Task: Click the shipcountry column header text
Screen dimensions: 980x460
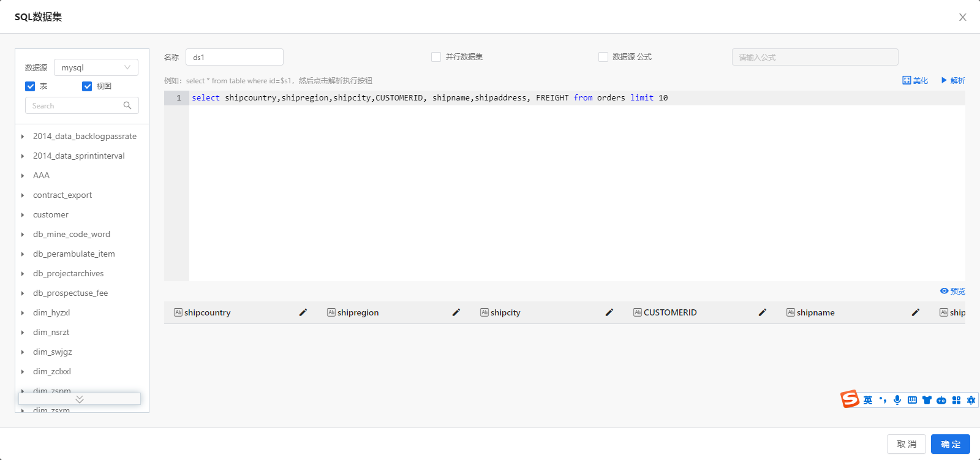Action: (x=208, y=312)
